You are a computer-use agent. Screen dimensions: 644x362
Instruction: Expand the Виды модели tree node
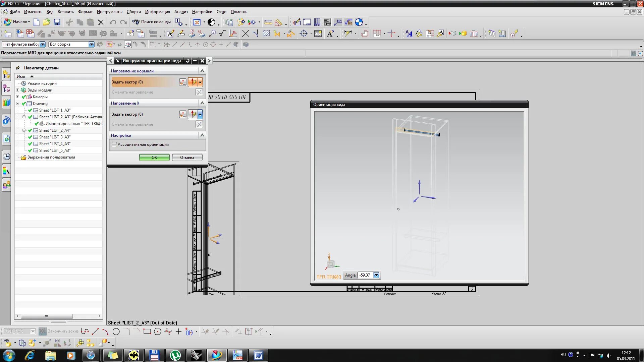pyautogui.click(x=18, y=90)
